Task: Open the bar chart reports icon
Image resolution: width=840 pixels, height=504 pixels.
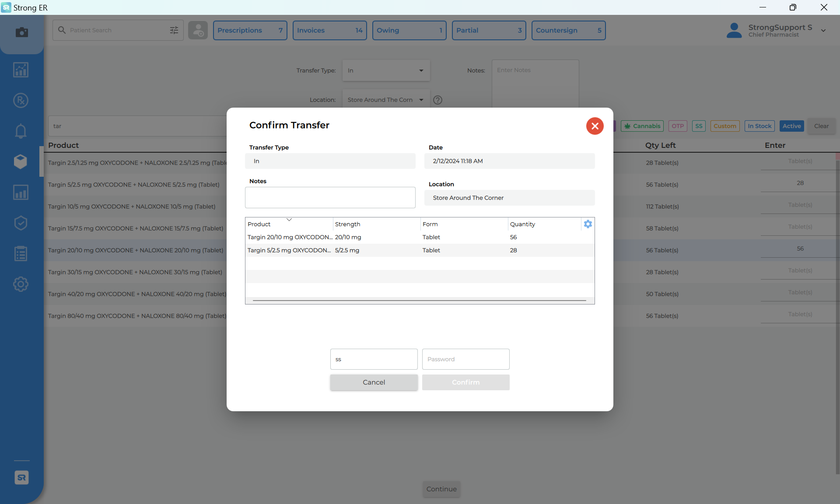Action: (21, 192)
